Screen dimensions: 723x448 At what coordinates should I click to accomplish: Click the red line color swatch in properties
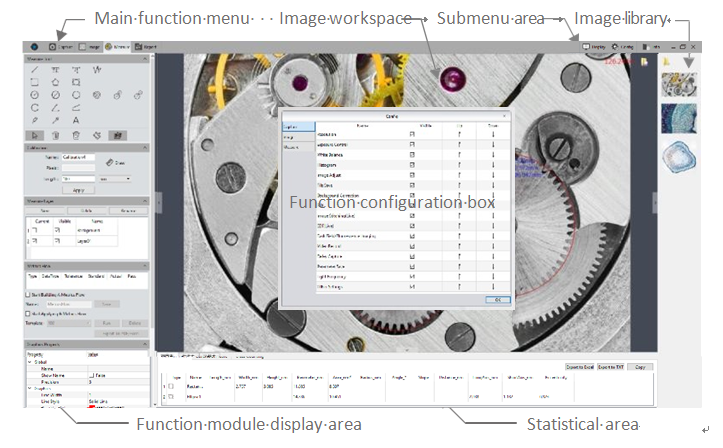pyautogui.click(x=92, y=407)
